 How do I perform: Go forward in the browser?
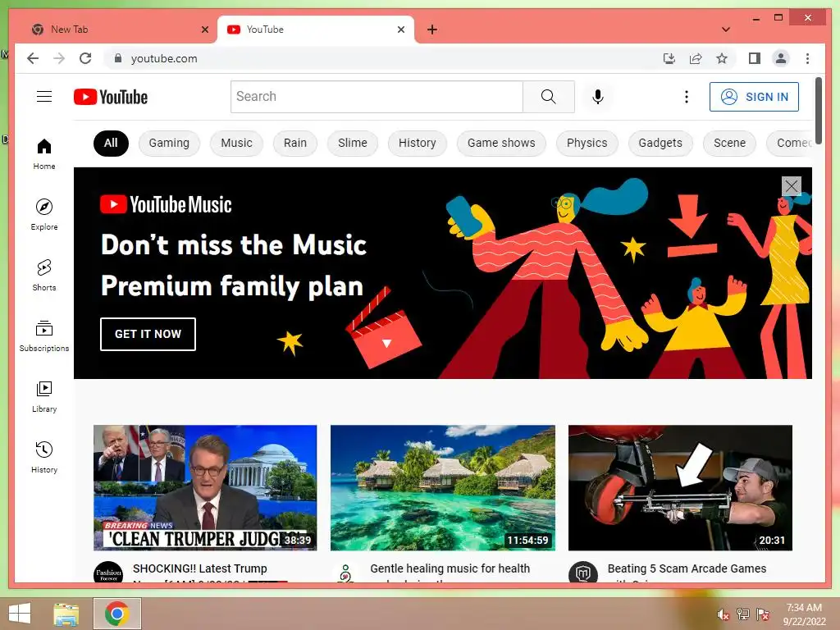59,58
